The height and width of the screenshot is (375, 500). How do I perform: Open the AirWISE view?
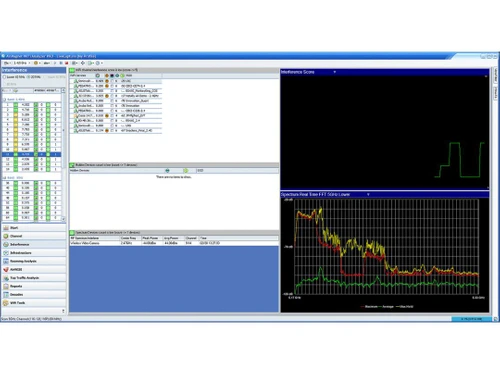click(x=34, y=269)
